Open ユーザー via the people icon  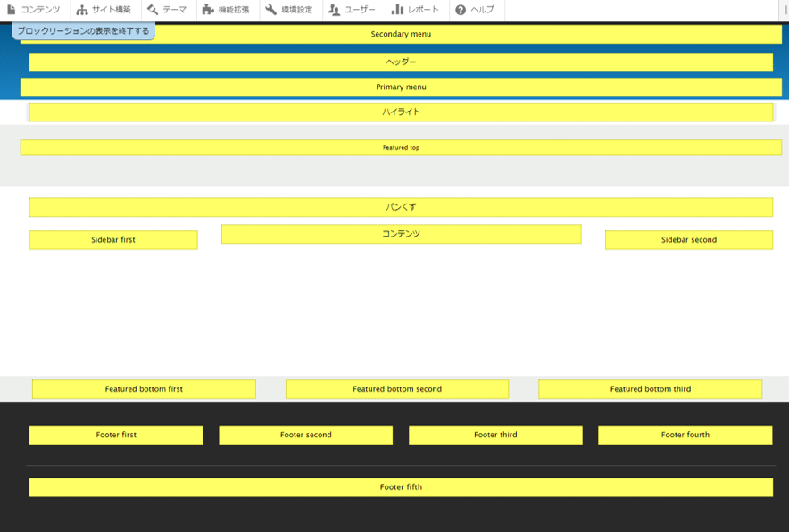tap(335, 10)
